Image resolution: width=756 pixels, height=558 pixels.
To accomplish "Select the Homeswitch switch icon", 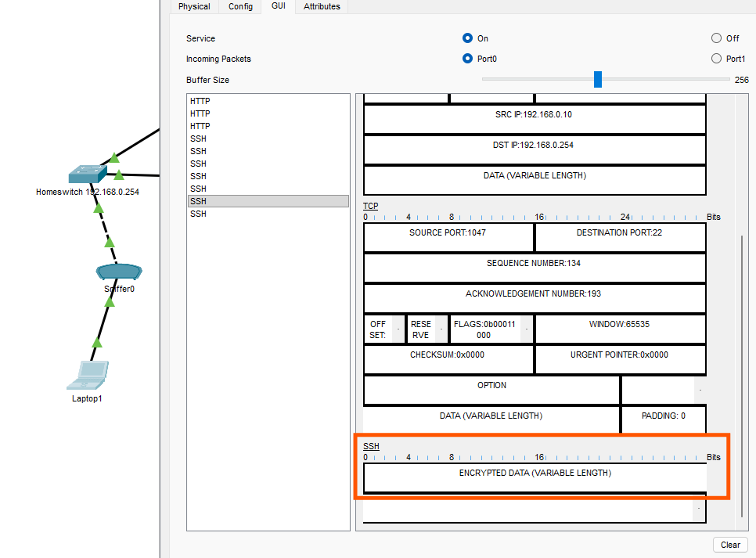I will (87, 174).
